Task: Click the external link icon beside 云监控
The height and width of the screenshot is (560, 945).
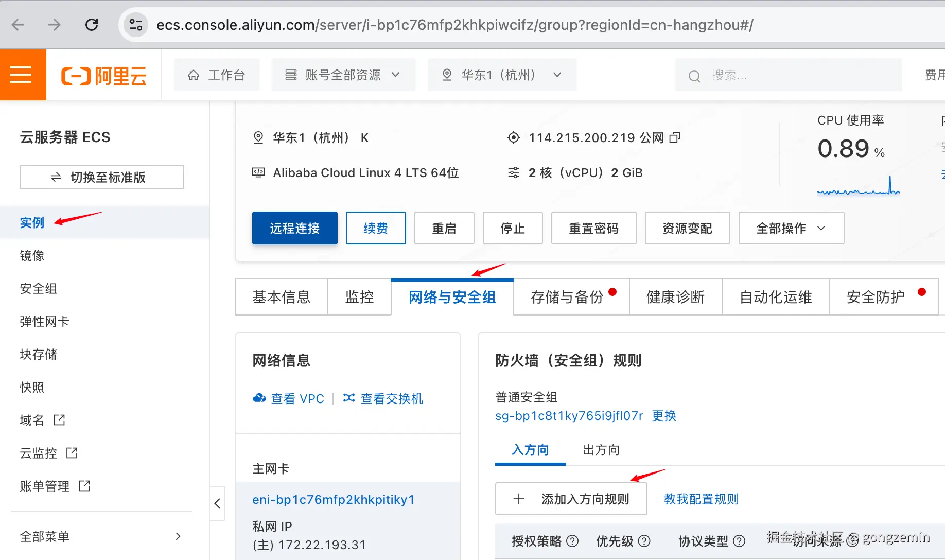Action: pyautogui.click(x=72, y=453)
